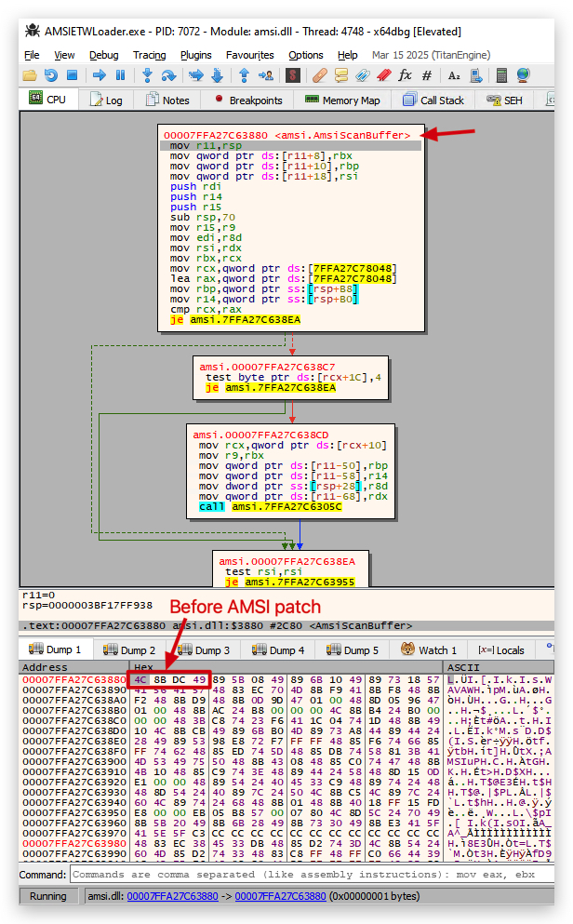Screen dimensions: 573x924
Task: Click the Stop (close) debuggee icon
Action: tap(72, 75)
